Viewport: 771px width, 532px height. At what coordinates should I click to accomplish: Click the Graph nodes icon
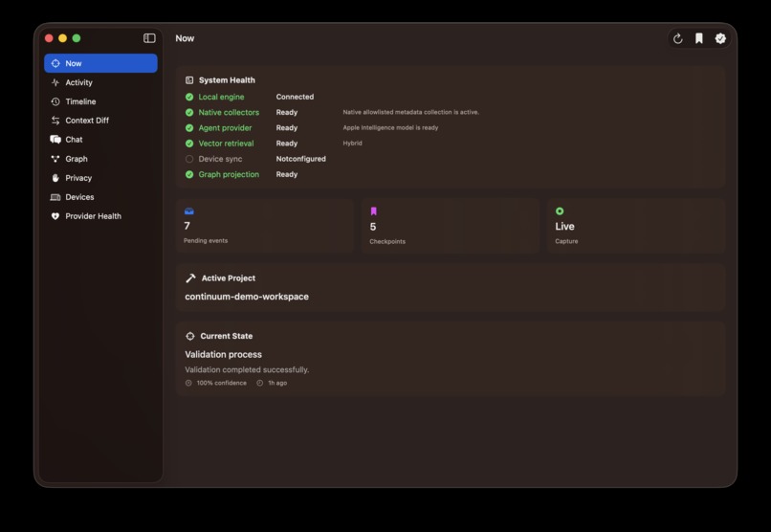[55, 159]
